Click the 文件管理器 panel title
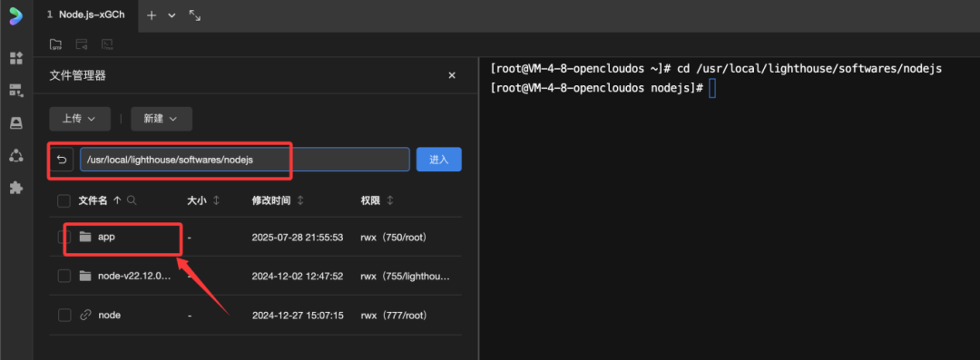This screenshot has width=980, height=360. [x=77, y=75]
